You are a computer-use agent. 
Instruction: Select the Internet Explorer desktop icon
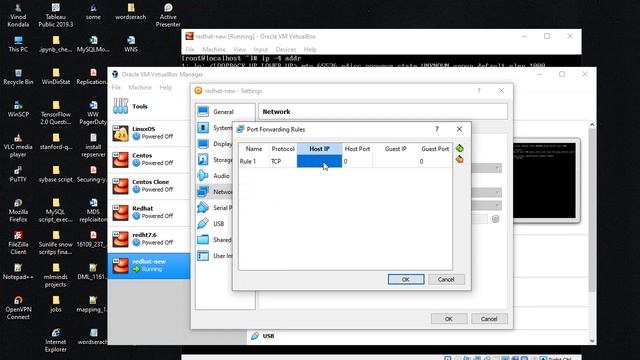click(x=56, y=340)
